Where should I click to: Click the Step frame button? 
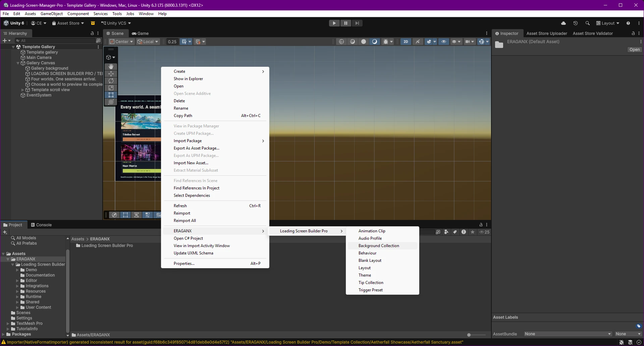(x=357, y=23)
